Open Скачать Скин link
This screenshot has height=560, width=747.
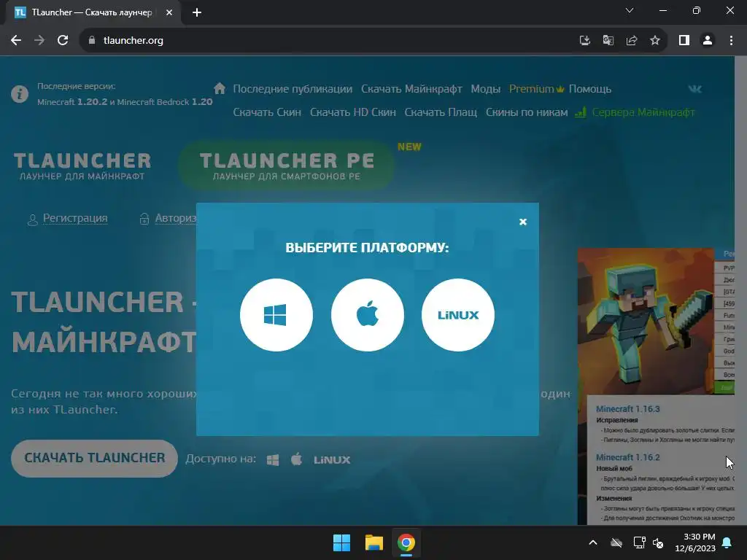(x=267, y=112)
